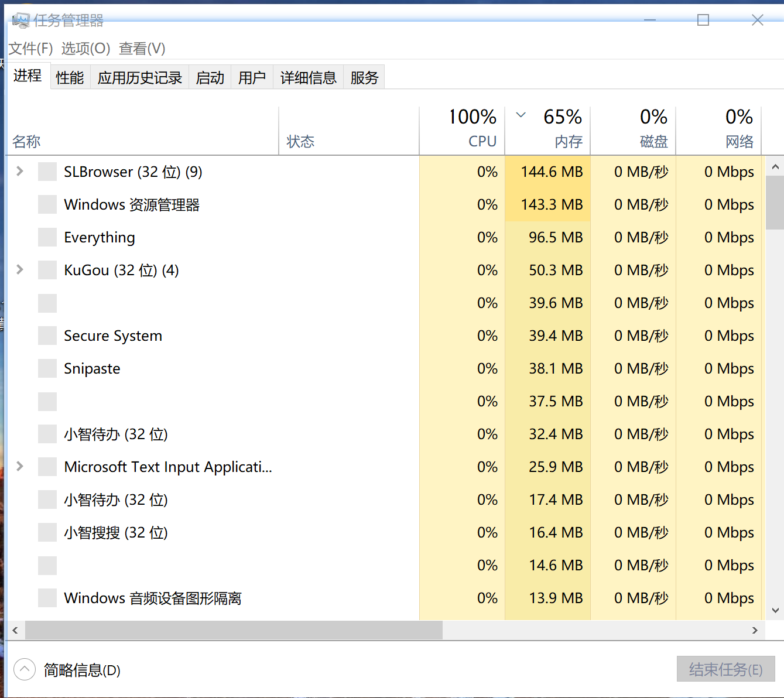Click the sort arrow above the 内存 column
The image size is (784, 698).
pyautogui.click(x=521, y=115)
